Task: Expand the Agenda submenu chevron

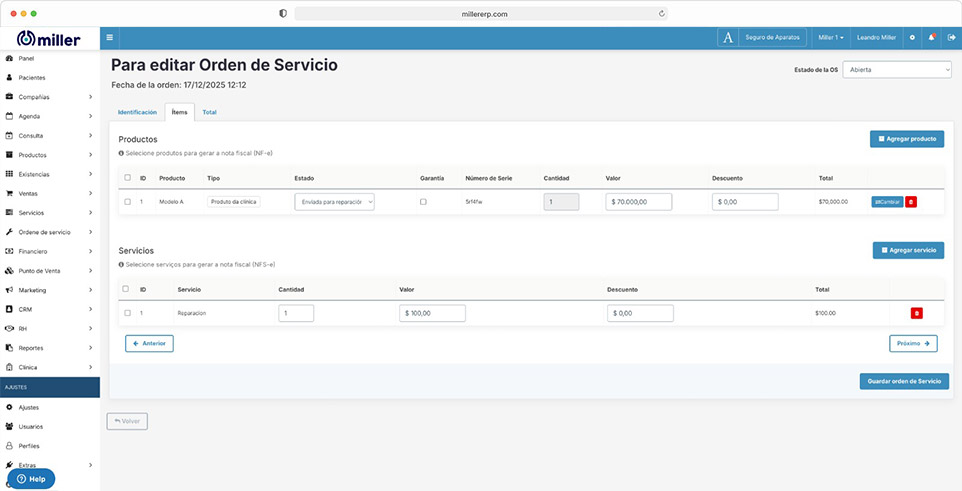Action: tap(90, 116)
